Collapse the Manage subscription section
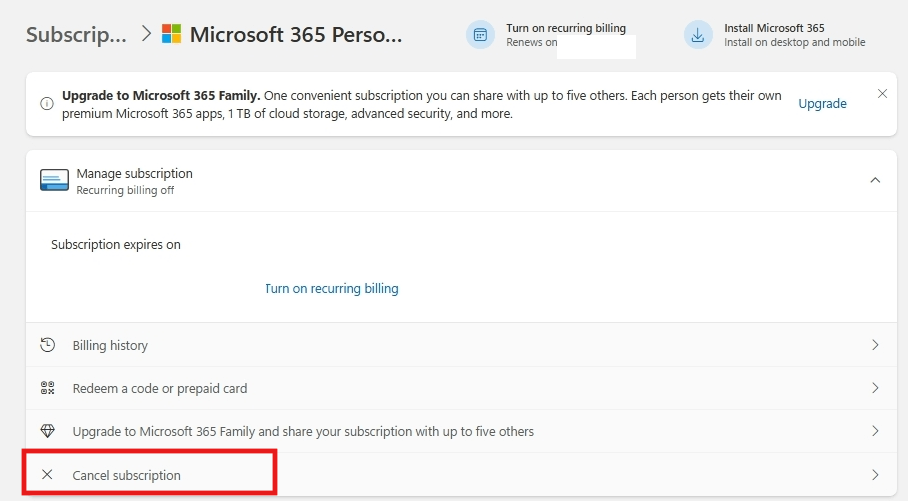 875,180
